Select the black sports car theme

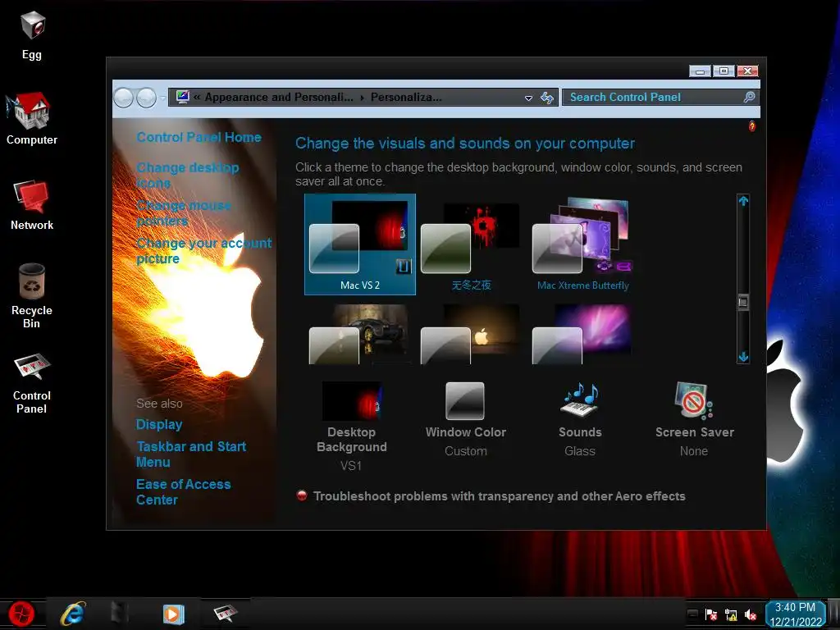[359, 335]
